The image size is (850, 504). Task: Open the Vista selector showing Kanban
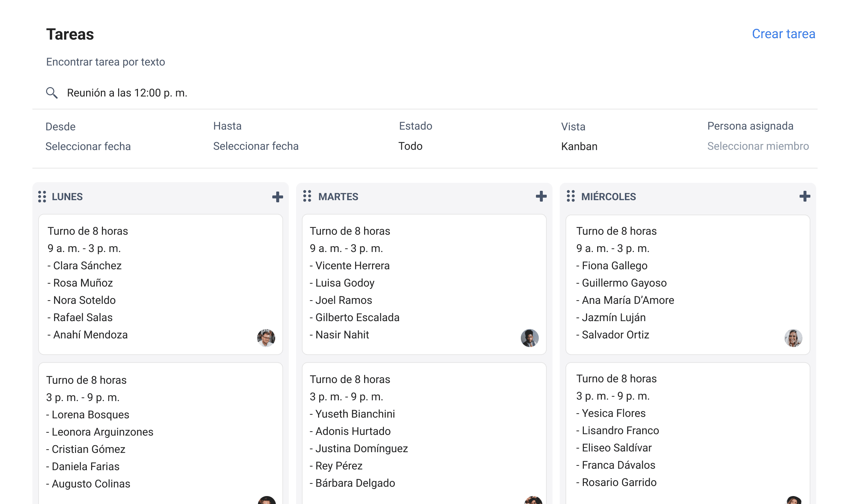[579, 146]
